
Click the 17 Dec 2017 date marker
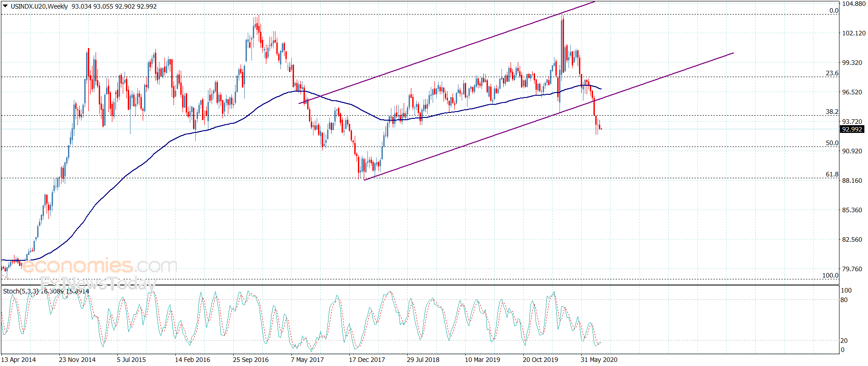(367, 360)
